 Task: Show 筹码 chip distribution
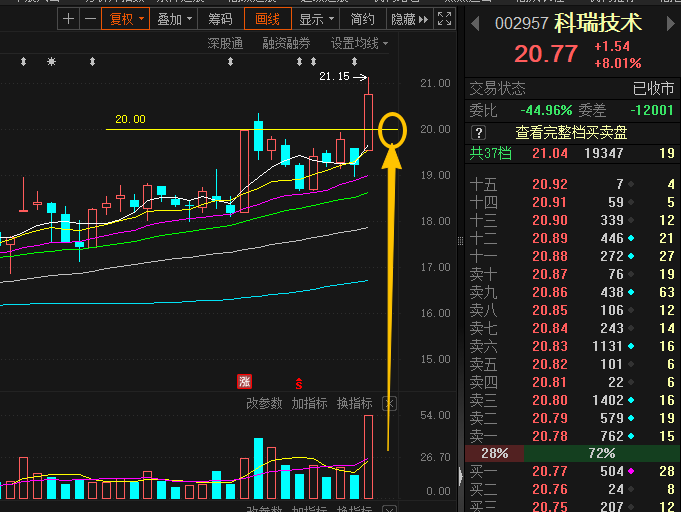[x=220, y=19]
